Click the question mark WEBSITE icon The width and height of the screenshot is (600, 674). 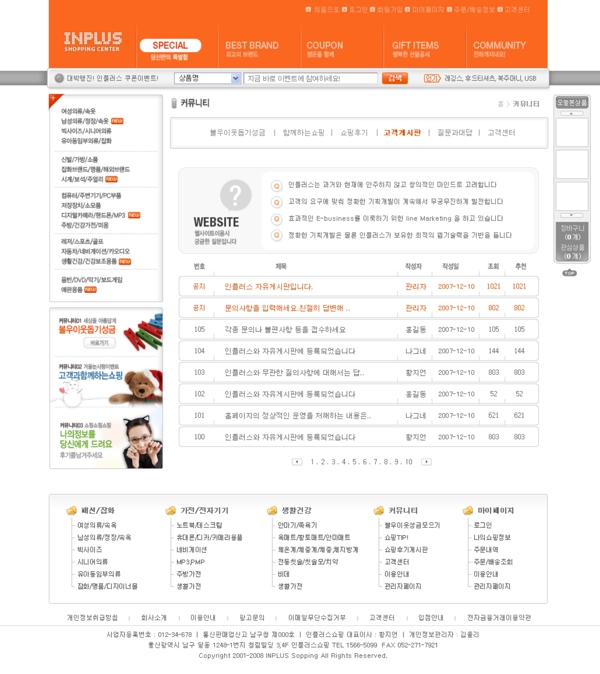[x=236, y=195]
